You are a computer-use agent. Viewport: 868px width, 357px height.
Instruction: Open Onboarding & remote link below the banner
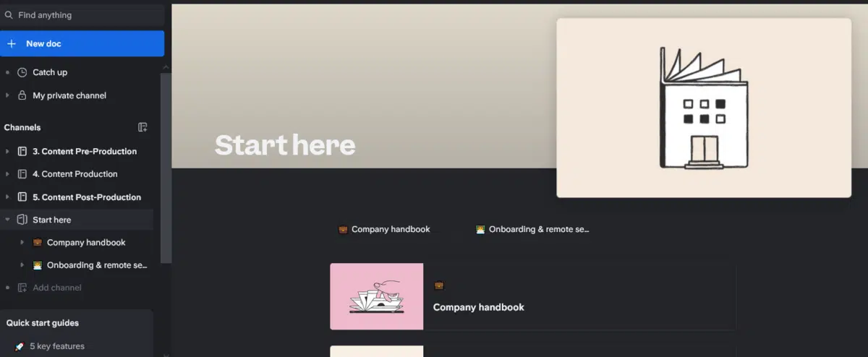coord(538,229)
